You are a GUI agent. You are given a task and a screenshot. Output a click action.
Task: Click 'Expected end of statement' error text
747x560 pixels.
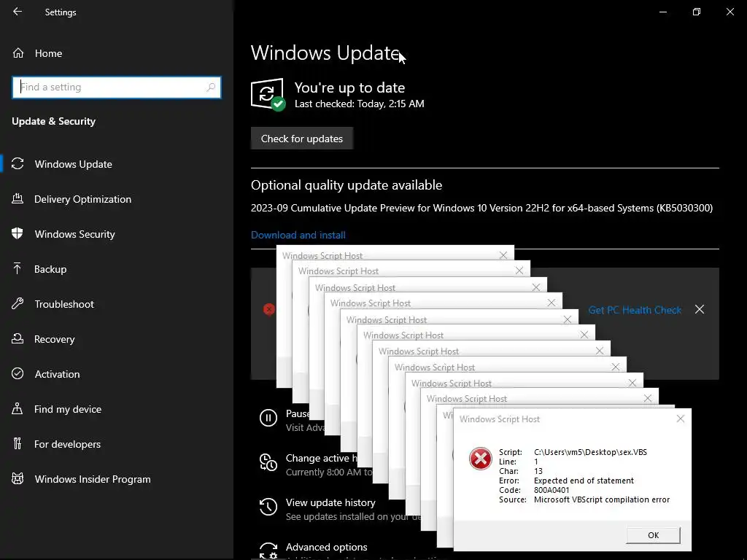pos(584,481)
